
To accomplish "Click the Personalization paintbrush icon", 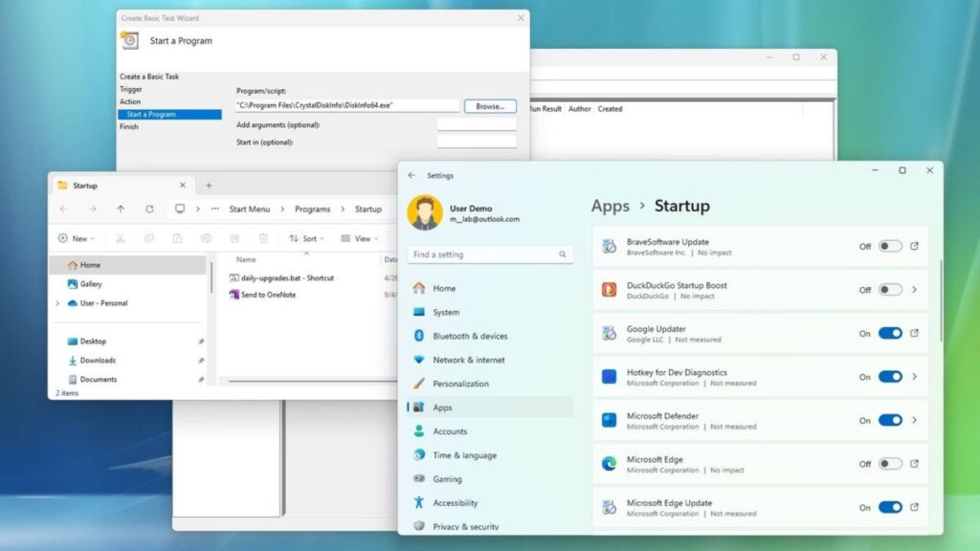I will pos(418,384).
